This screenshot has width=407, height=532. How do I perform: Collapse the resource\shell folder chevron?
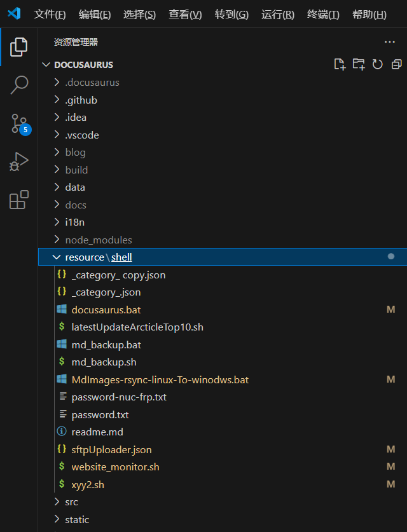pos(57,257)
